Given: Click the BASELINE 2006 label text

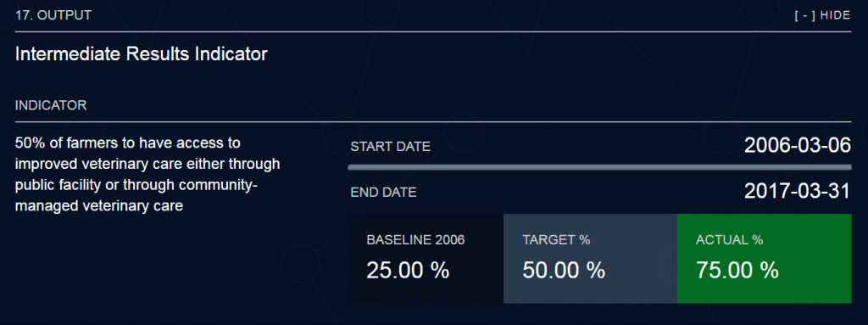Looking at the screenshot, I should (x=415, y=240).
